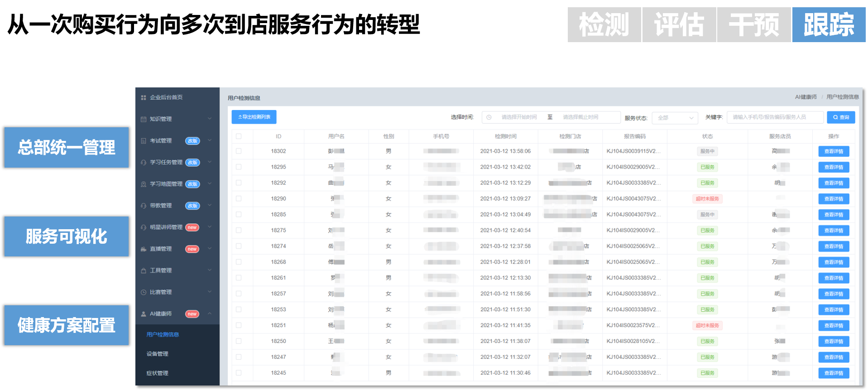Click the new badge beside AI健康师

192,313
